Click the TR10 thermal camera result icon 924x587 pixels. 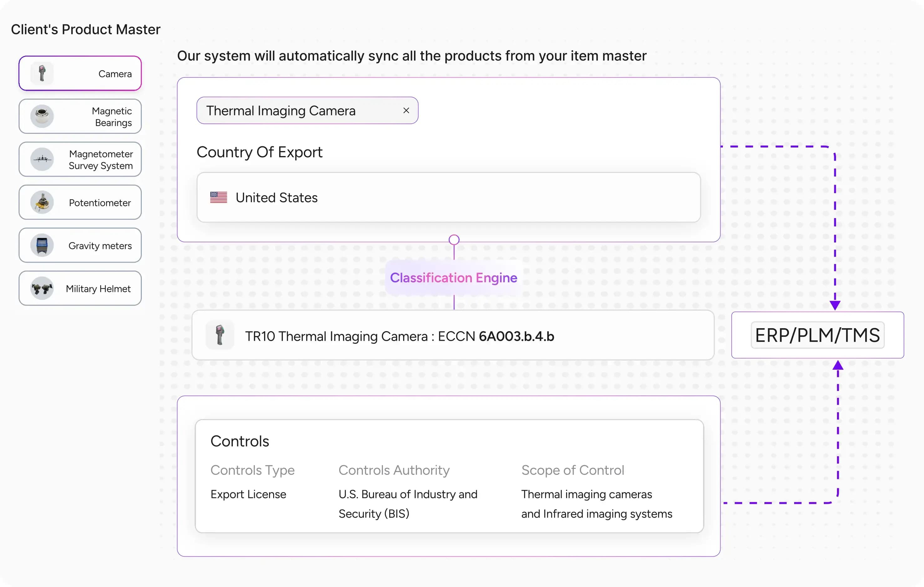pos(219,335)
